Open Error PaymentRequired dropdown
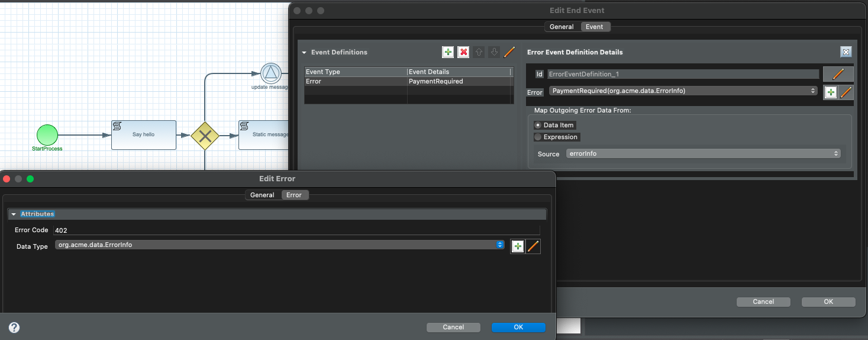 (x=683, y=91)
